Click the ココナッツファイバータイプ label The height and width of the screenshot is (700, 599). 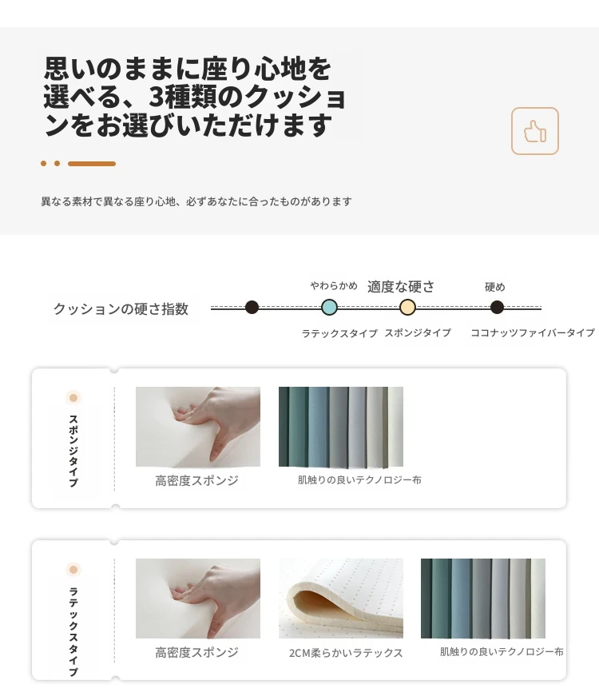coord(533,332)
